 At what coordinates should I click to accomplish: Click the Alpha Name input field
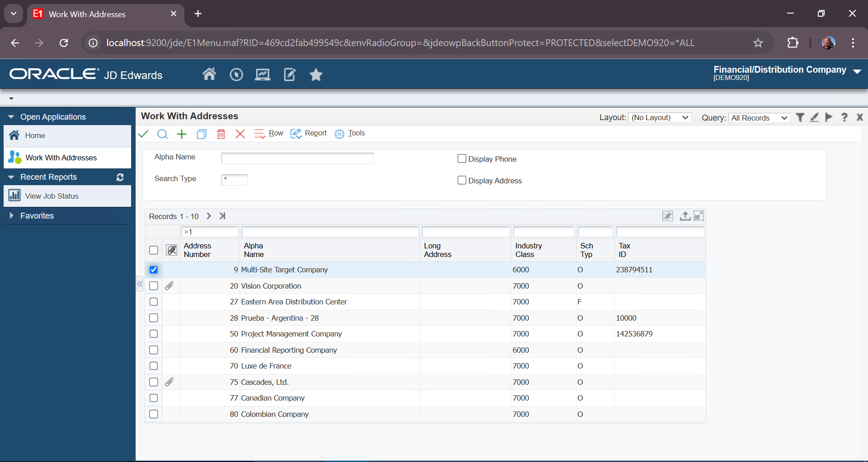click(297, 158)
